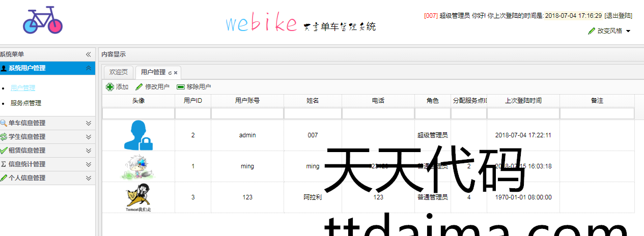Click the 用户管理 sidebar link
Viewport: 644px width, 236px height.
23,88
